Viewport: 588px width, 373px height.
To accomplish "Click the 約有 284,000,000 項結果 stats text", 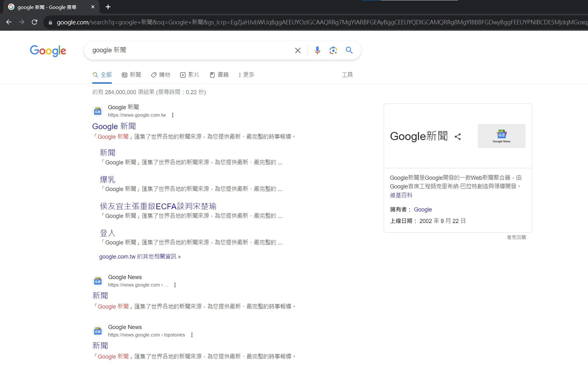I will point(149,92).
